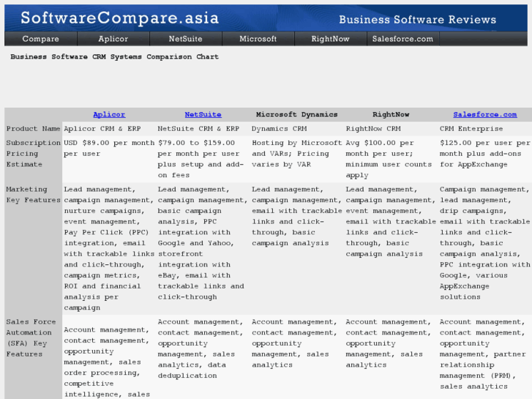Follow the Aplicor column header link

109,114
